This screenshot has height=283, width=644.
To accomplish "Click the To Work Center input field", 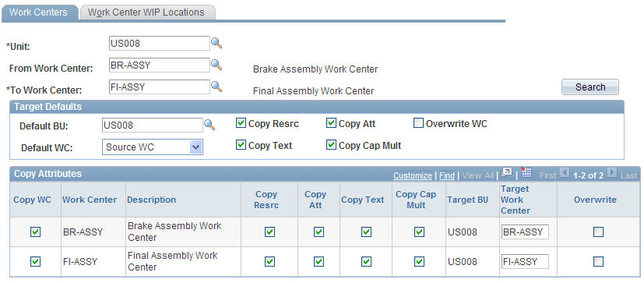I will pos(160,87).
